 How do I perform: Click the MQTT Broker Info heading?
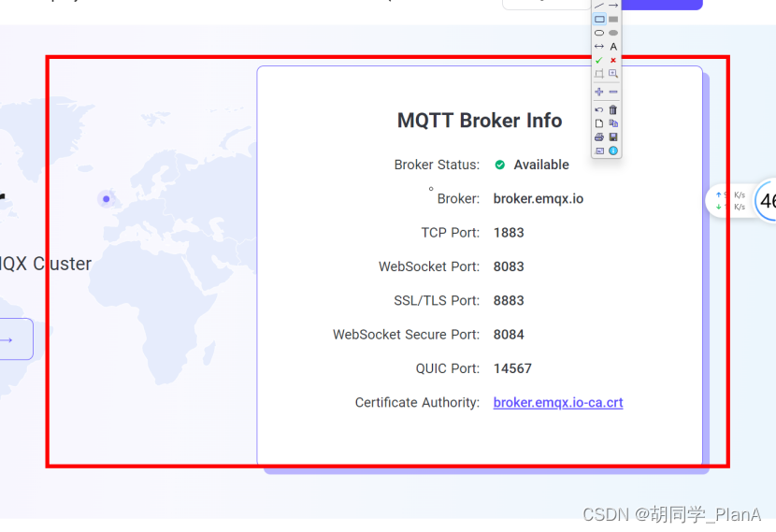coord(480,121)
